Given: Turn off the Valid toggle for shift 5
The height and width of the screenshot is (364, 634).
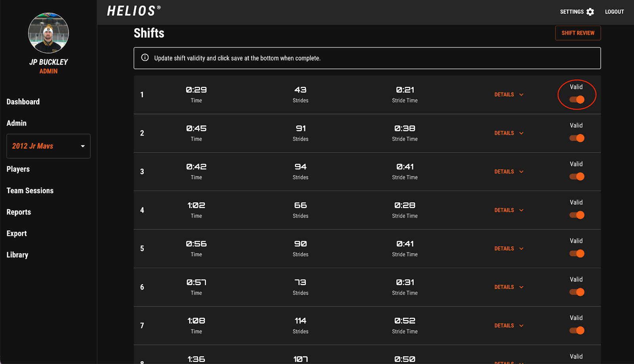Looking at the screenshot, I should [577, 253].
